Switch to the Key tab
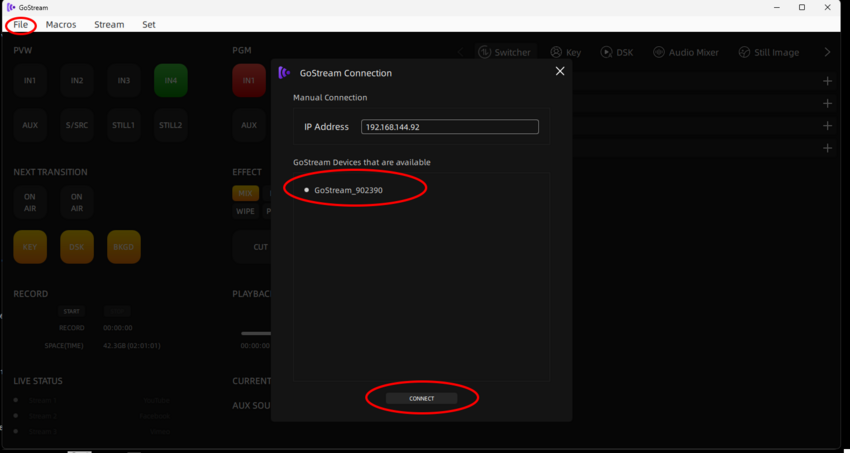Screen dimensions: 850x453 [x=565, y=53]
